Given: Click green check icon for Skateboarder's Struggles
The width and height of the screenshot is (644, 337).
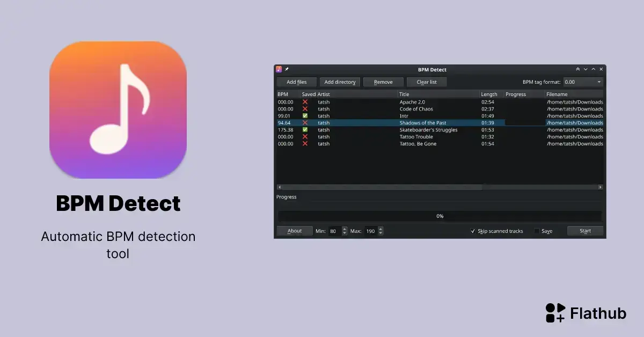Looking at the screenshot, I should point(305,130).
